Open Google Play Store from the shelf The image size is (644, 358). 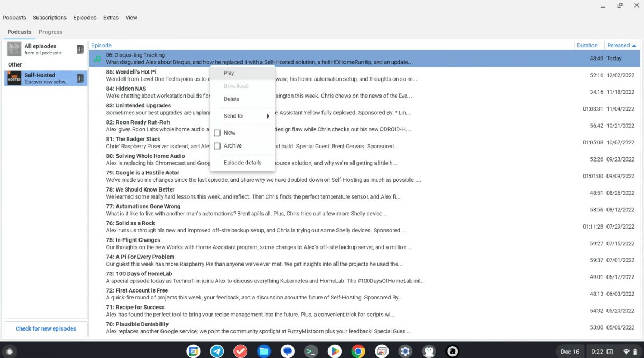click(x=335, y=352)
